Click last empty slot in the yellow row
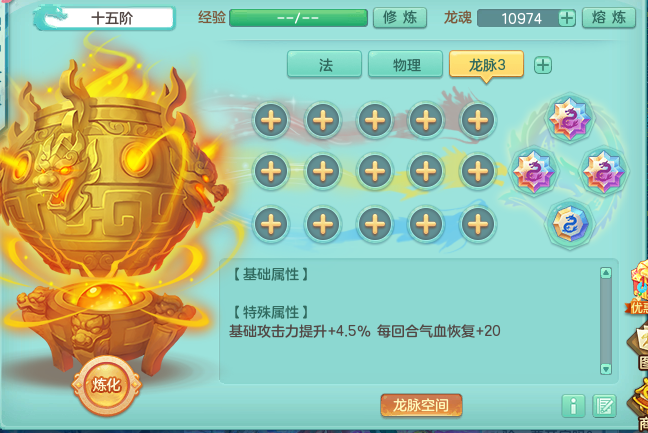The height and width of the screenshot is (433, 648). click(x=478, y=171)
